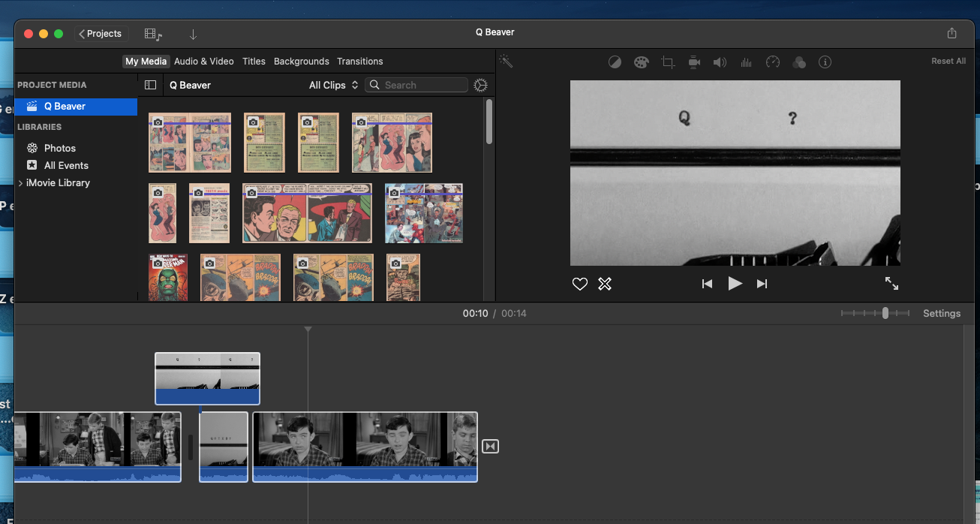The height and width of the screenshot is (524, 980).
Task: Open the Backgrounds tab
Action: pos(302,62)
